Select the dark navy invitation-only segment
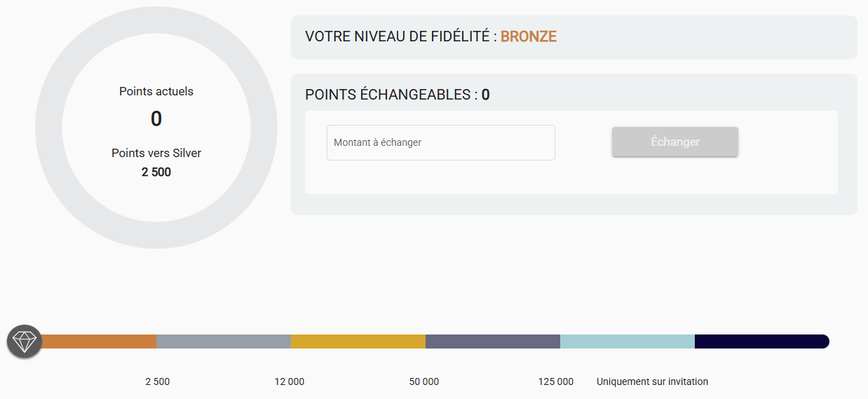This screenshot has height=399, width=868. [762, 341]
